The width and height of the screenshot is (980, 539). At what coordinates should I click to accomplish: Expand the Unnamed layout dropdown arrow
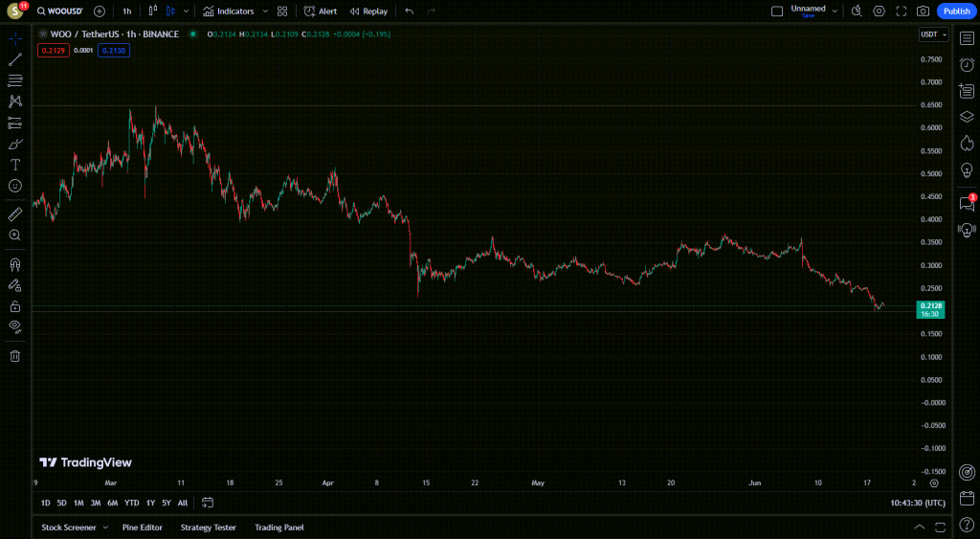tap(835, 11)
